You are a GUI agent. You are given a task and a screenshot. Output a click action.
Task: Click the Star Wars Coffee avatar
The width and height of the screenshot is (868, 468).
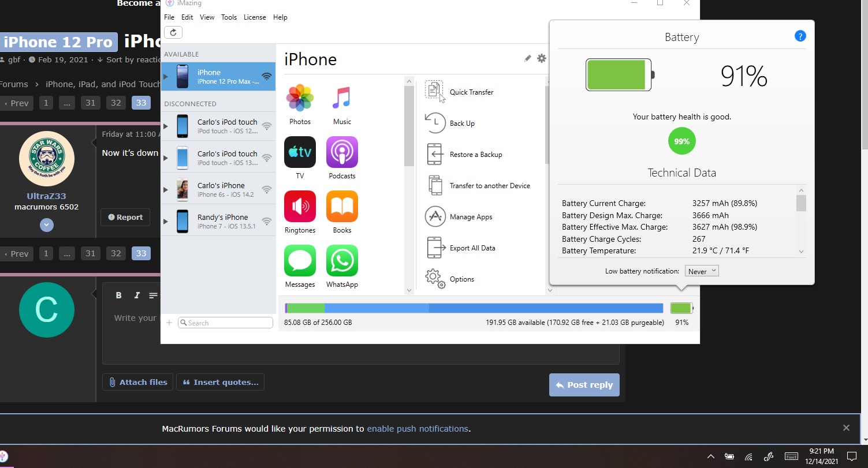click(47, 159)
